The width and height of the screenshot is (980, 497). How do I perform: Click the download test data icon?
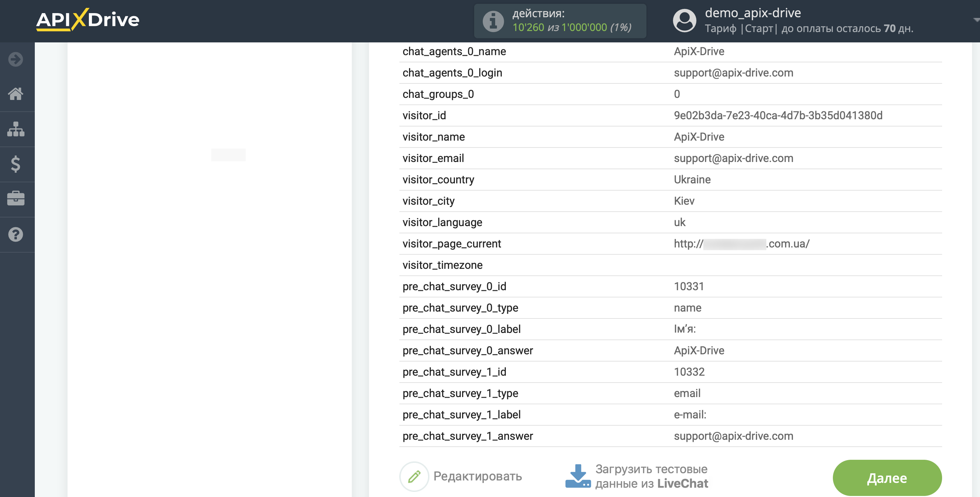[x=578, y=476]
